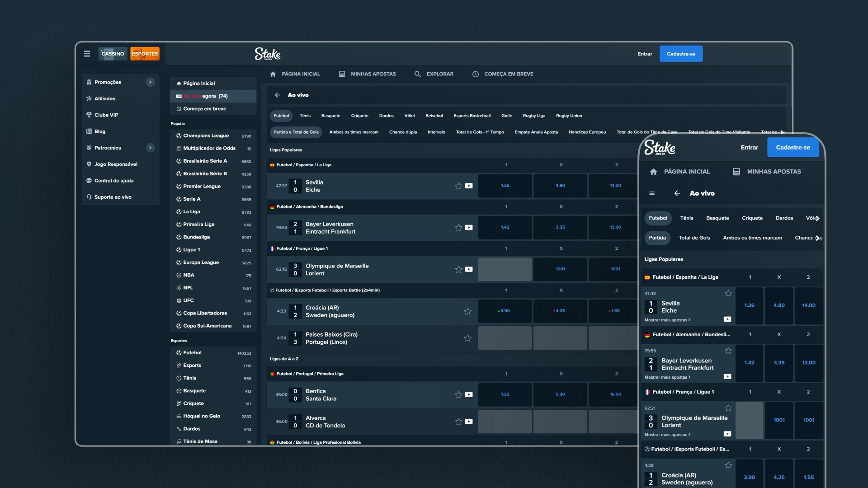Open Suporte ao vivo headset icon
868x488 pixels.
89,197
